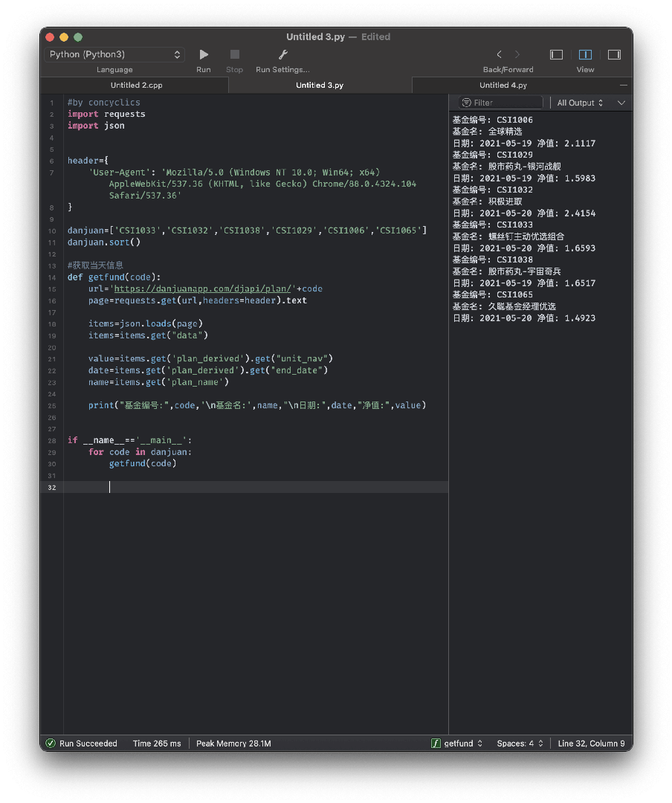Click the small dash at tab bar end
The width and height of the screenshot is (672, 803).
[x=624, y=85]
